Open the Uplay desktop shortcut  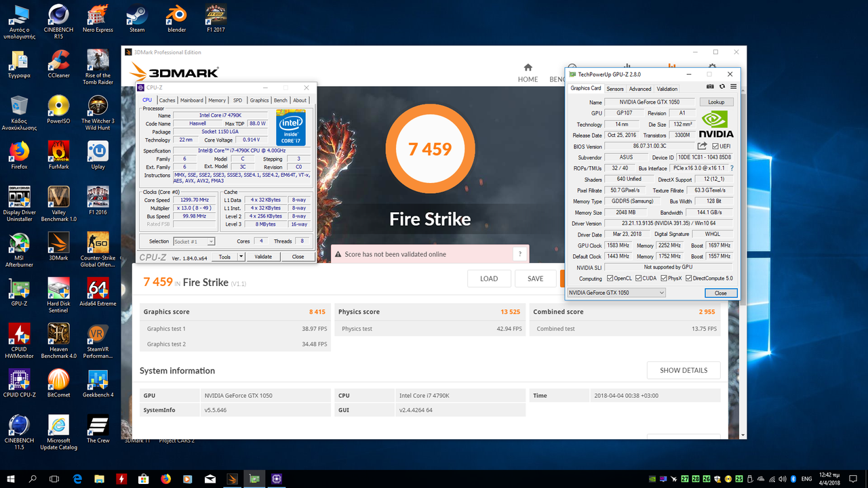point(98,155)
